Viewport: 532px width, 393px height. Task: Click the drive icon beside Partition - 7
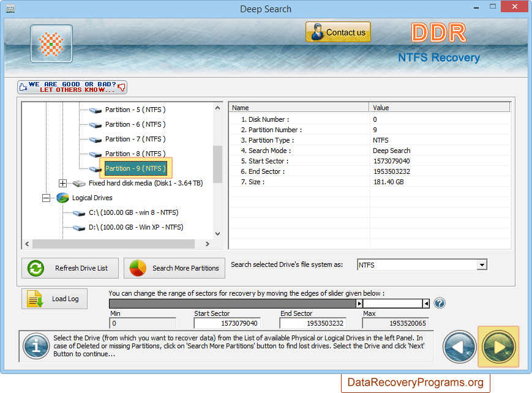click(x=96, y=140)
